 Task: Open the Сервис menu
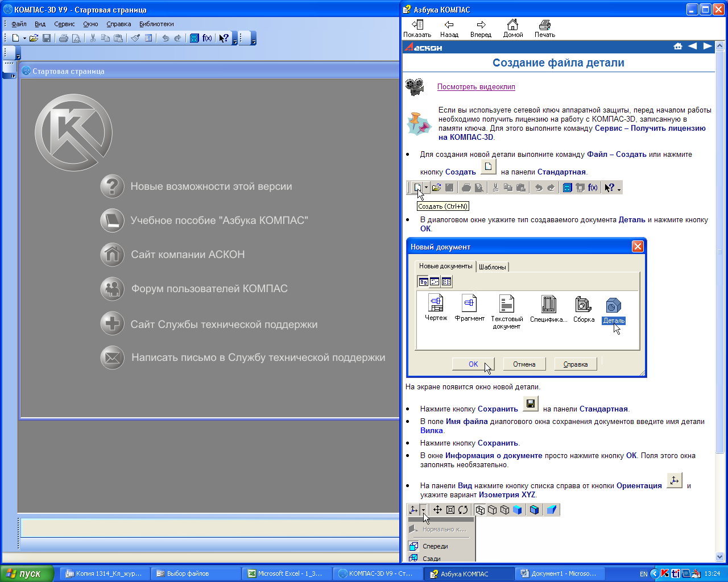64,24
